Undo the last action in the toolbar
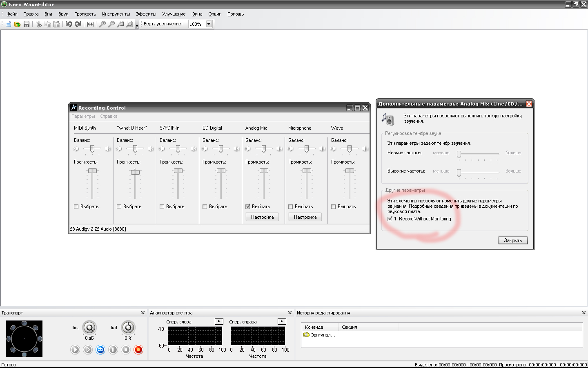Viewport: 588px width, 368px height. 69,24
